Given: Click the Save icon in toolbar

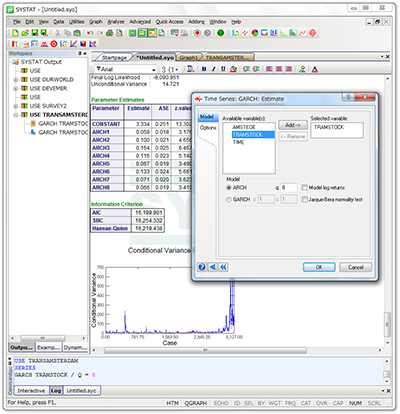Looking at the screenshot, I should point(35,33).
